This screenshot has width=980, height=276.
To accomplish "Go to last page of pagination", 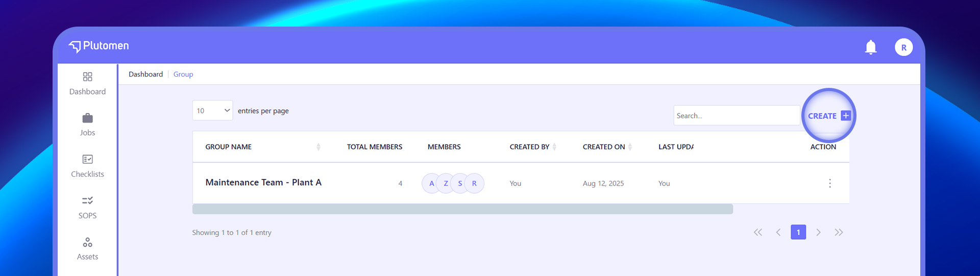I will (x=839, y=233).
